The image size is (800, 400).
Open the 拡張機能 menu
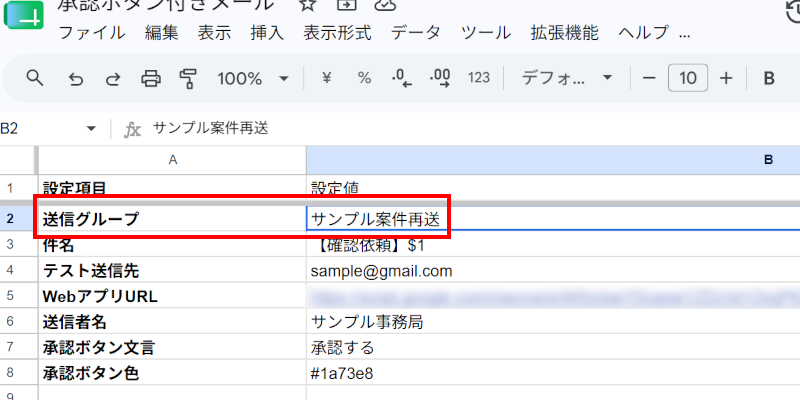pos(564,33)
